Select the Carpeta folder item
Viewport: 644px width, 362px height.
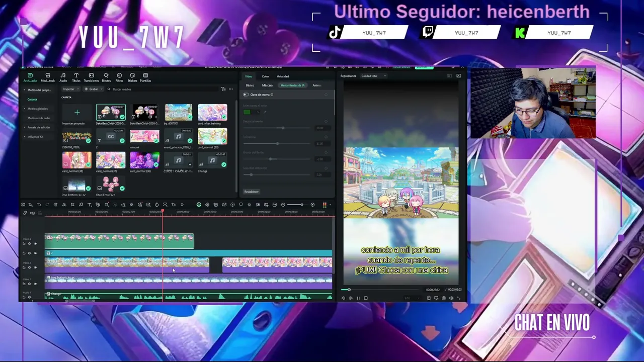pos(32,100)
